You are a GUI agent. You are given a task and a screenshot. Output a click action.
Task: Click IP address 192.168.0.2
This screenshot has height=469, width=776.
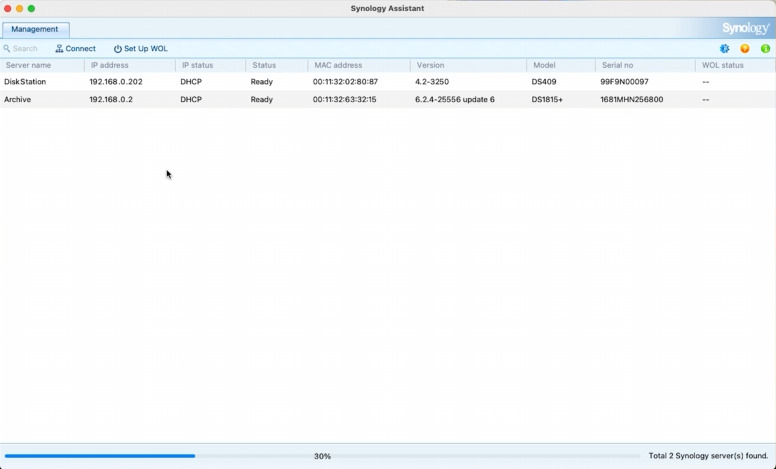click(x=111, y=99)
